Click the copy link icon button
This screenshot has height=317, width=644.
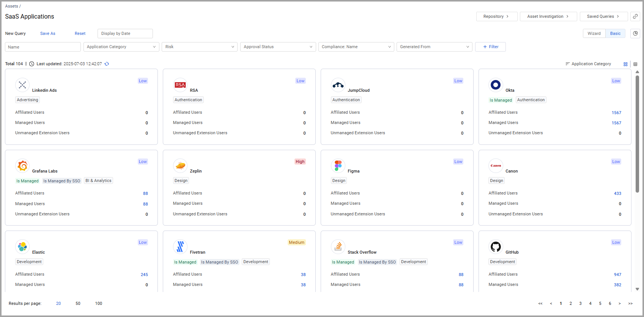[635, 16]
